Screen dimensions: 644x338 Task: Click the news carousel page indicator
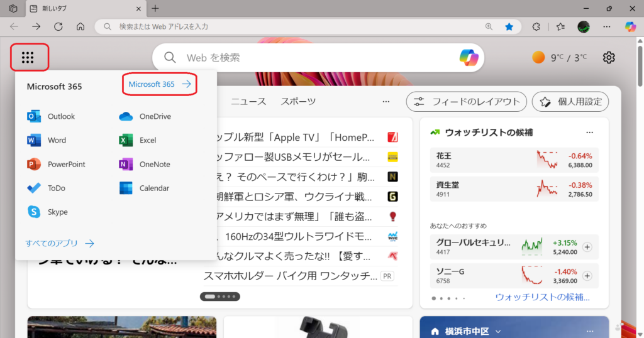(220, 297)
